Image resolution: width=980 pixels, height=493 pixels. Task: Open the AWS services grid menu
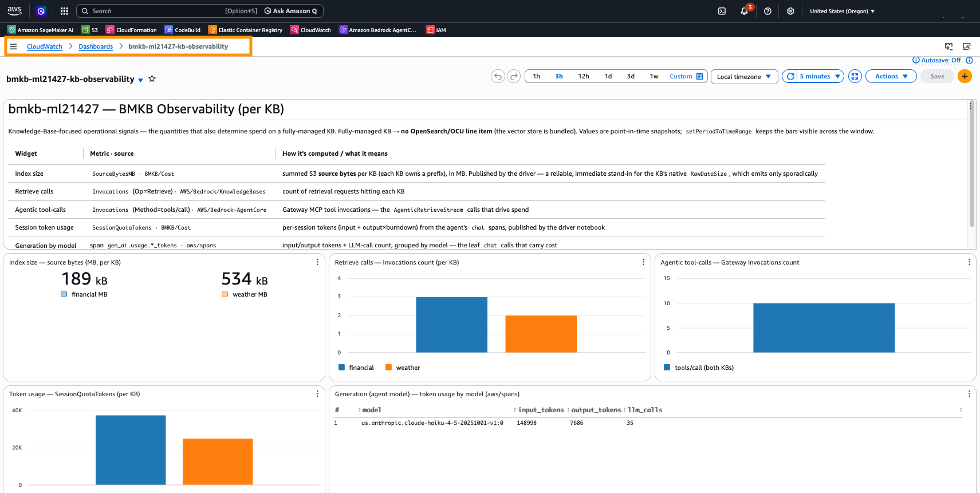pos(64,11)
